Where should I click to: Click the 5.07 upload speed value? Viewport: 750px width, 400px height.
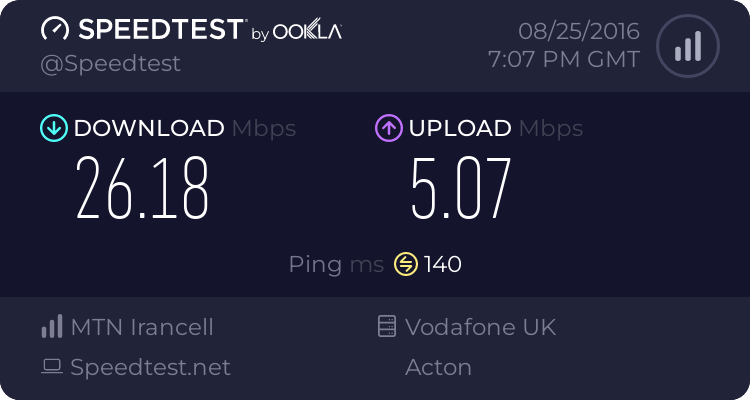(460, 189)
